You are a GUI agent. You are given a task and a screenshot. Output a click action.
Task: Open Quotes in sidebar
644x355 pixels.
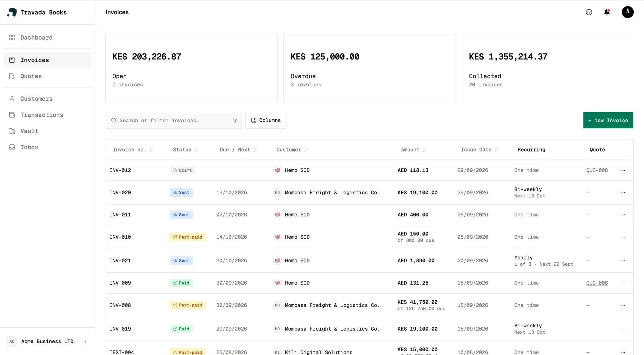pyautogui.click(x=47, y=76)
